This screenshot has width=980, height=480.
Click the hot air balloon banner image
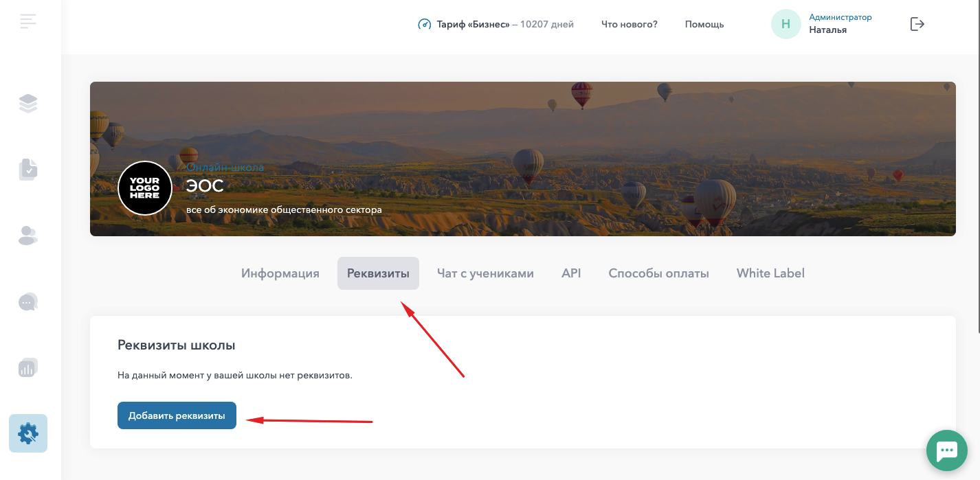522,159
